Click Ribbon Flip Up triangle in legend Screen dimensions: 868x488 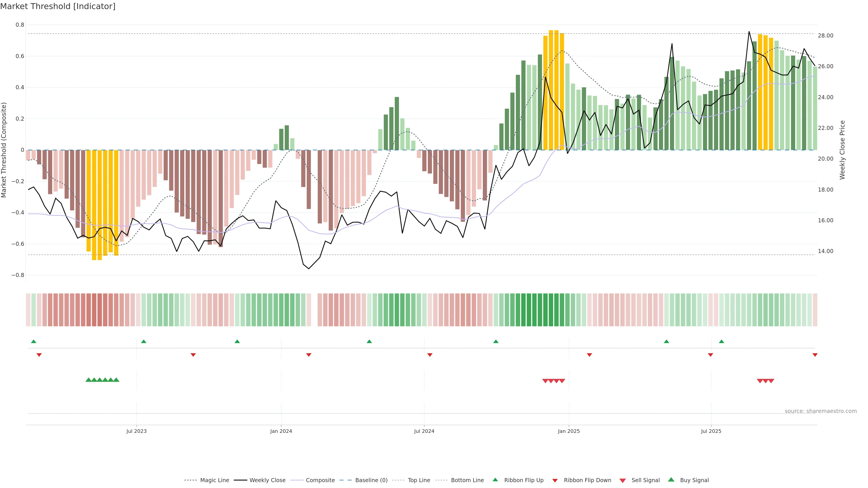click(495, 480)
